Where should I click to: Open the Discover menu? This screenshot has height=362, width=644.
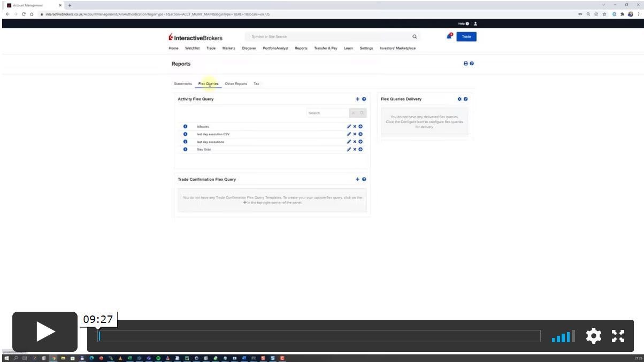(x=249, y=48)
